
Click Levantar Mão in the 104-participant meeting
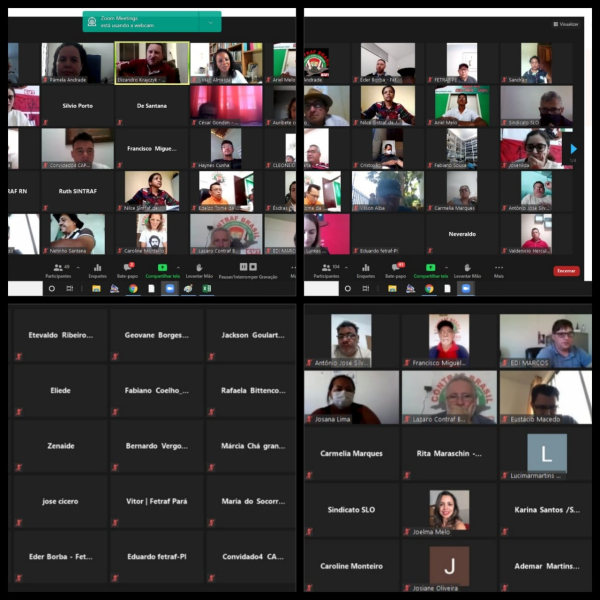pyautogui.click(x=467, y=271)
